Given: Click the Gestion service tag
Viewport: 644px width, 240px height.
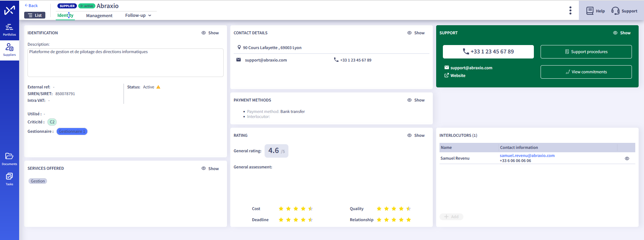Looking at the screenshot, I should point(38,181).
